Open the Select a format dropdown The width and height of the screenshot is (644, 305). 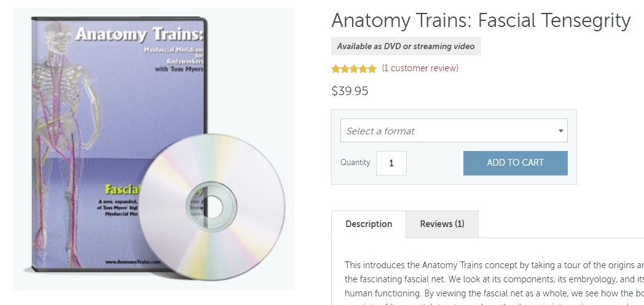(449, 131)
